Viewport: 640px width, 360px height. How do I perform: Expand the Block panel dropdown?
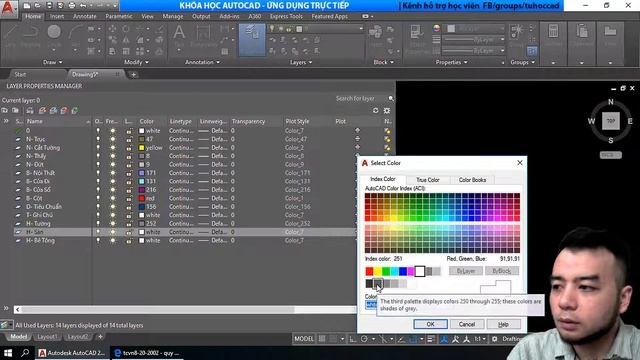click(384, 62)
